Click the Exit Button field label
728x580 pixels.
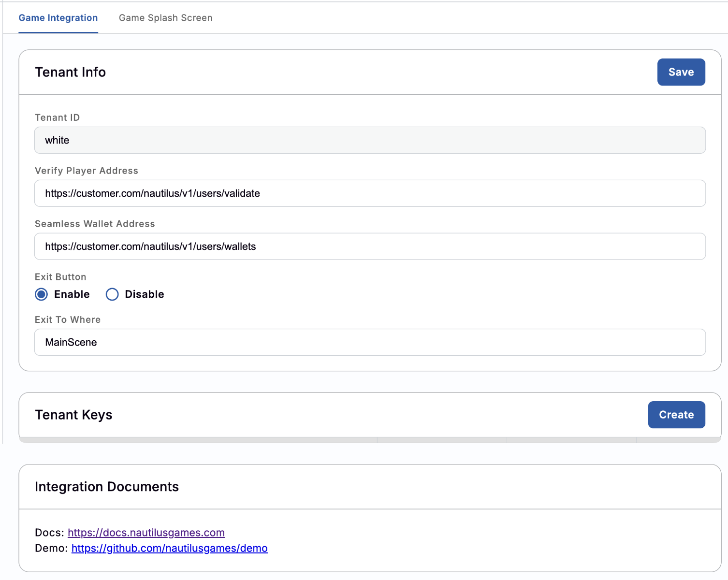[60, 277]
